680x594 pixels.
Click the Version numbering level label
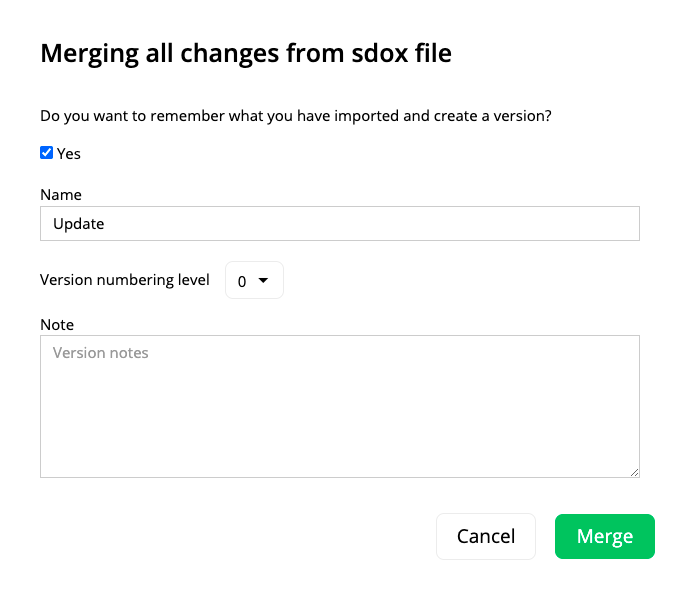click(124, 280)
